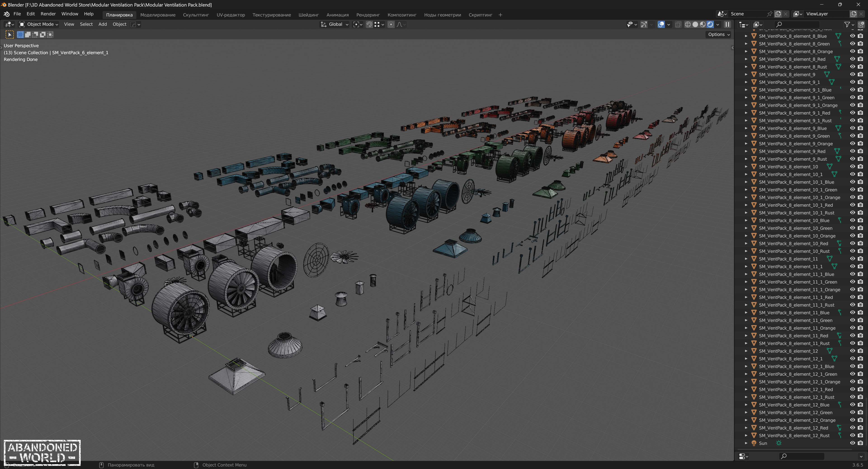The height and width of the screenshot is (469, 868).
Task: Choose the Intersect Selection mode icon
Action: (50, 34)
